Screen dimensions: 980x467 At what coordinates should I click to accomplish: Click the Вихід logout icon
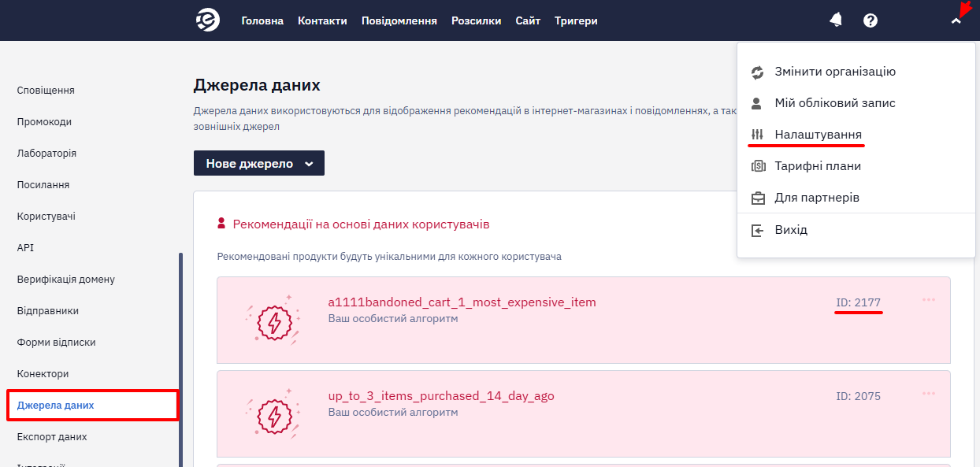coord(758,230)
